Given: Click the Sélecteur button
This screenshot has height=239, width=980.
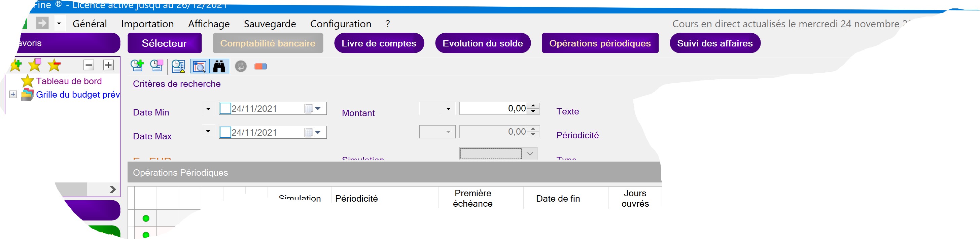Looking at the screenshot, I should point(164,43).
